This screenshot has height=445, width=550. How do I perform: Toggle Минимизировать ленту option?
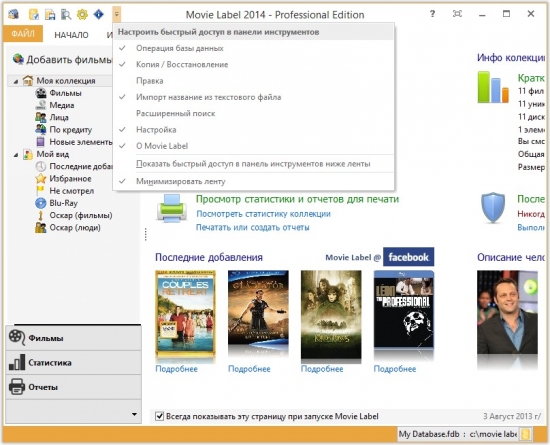point(253,182)
